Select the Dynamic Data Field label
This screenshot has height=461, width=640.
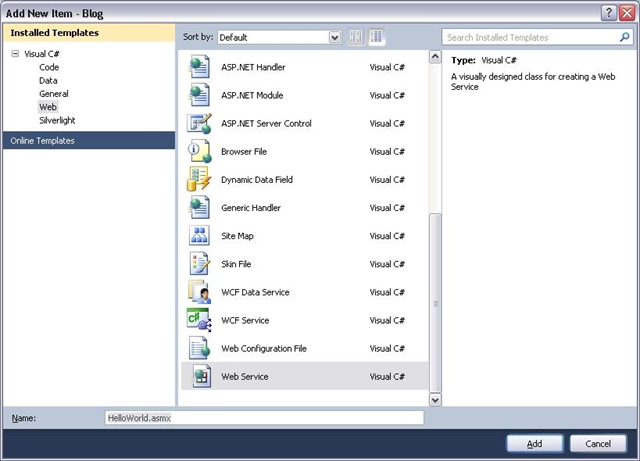(257, 180)
